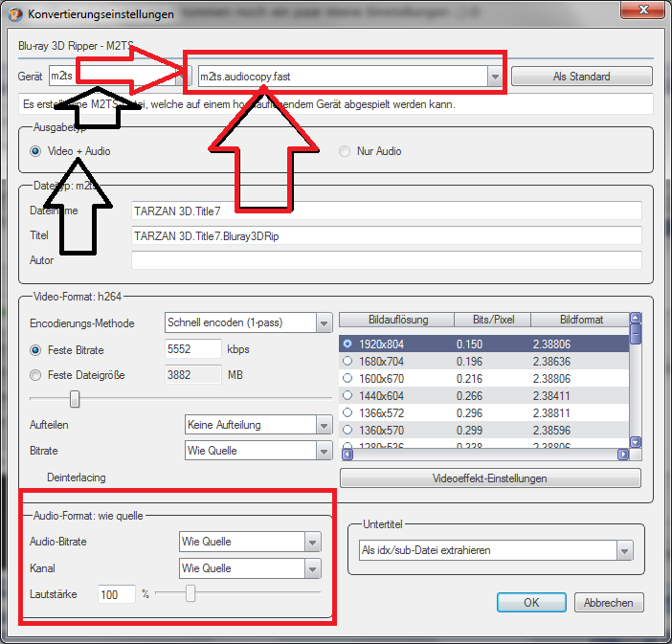Click the Bildformat column header

click(x=581, y=320)
